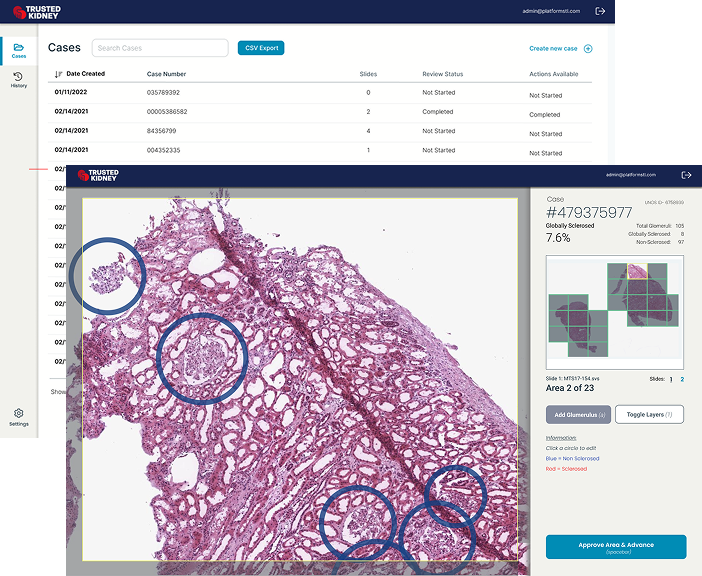Viewport: 702px width, 576px height.
Task: Switch to slide 2 in Slides selector
Action: pyautogui.click(x=682, y=380)
